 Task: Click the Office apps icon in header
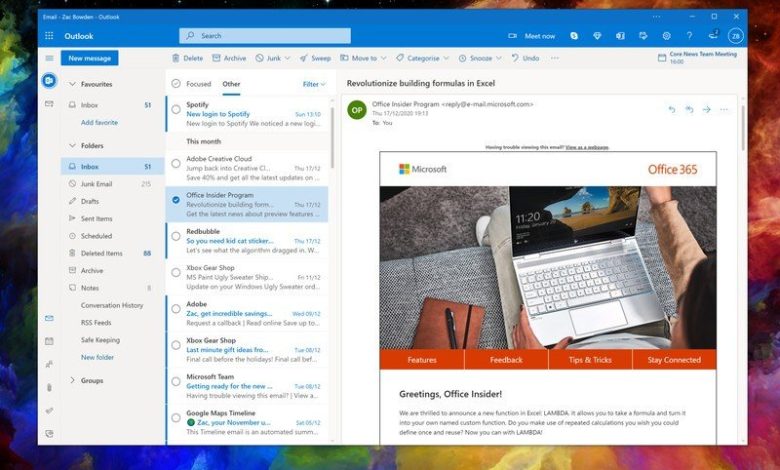click(x=620, y=36)
